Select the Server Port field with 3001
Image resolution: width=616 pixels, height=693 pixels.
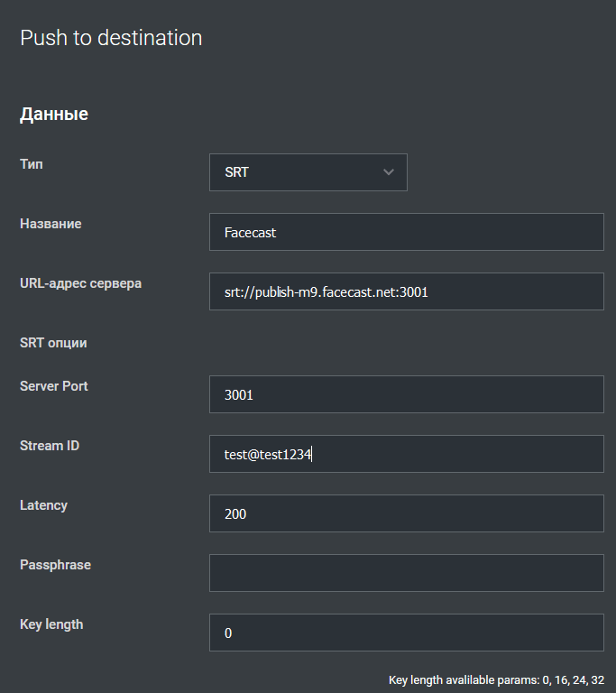click(407, 394)
